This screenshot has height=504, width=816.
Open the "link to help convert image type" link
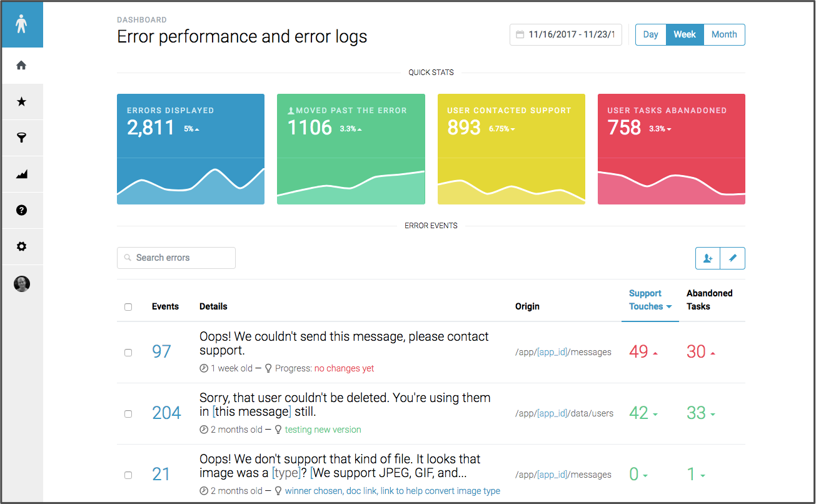pos(440,491)
